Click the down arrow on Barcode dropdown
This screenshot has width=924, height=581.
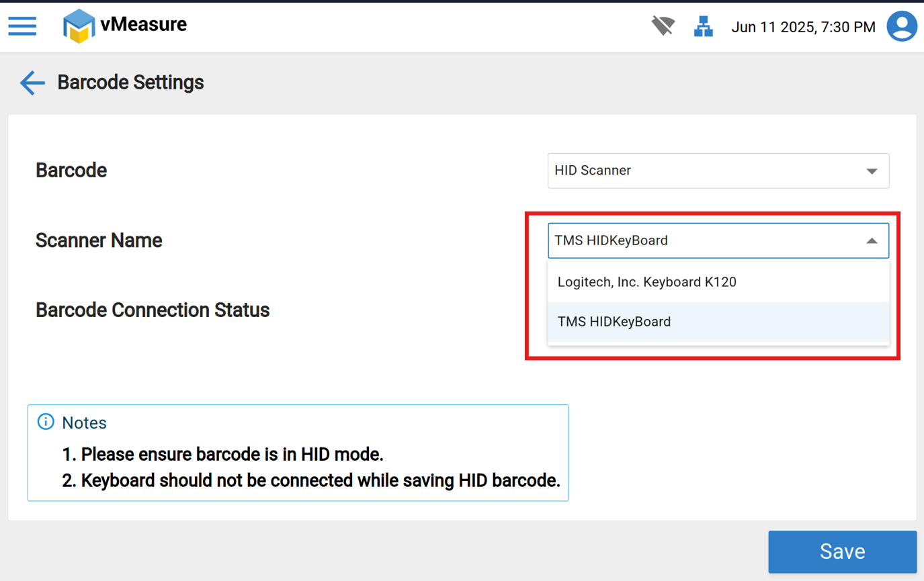[x=872, y=171]
